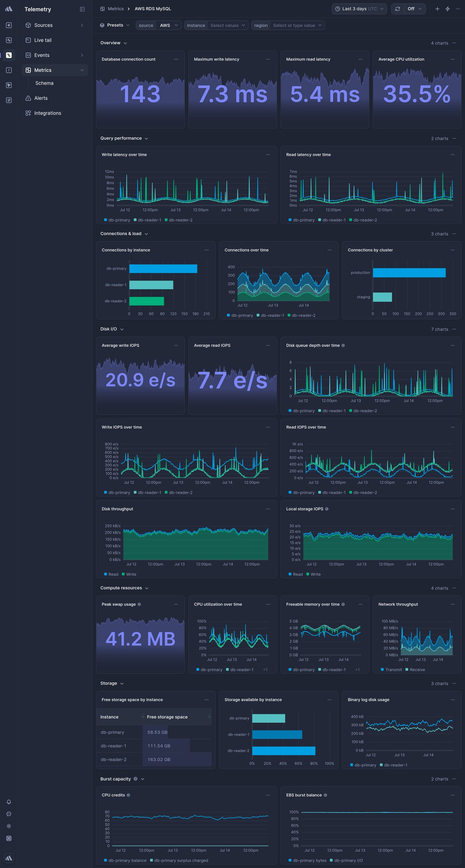Image resolution: width=465 pixels, height=868 pixels.
Task: Toggle Write series in Disk throughput legend
Action: [x=129, y=574]
